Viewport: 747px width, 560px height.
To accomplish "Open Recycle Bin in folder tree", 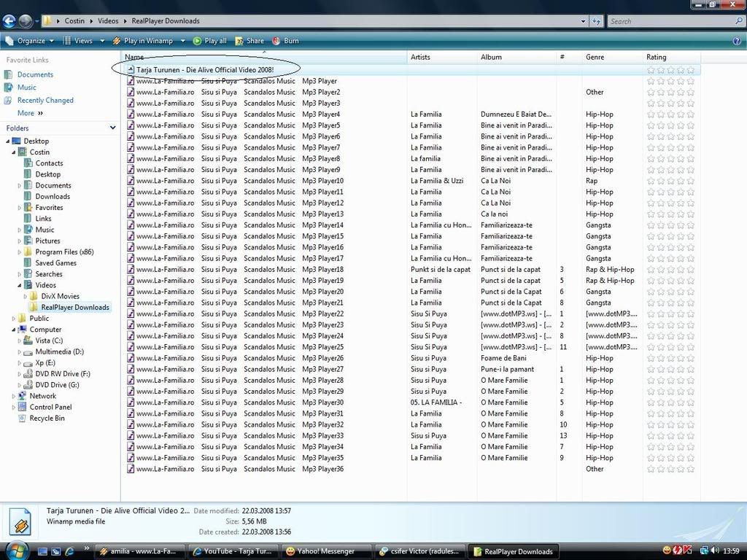I will click(x=47, y=419).
